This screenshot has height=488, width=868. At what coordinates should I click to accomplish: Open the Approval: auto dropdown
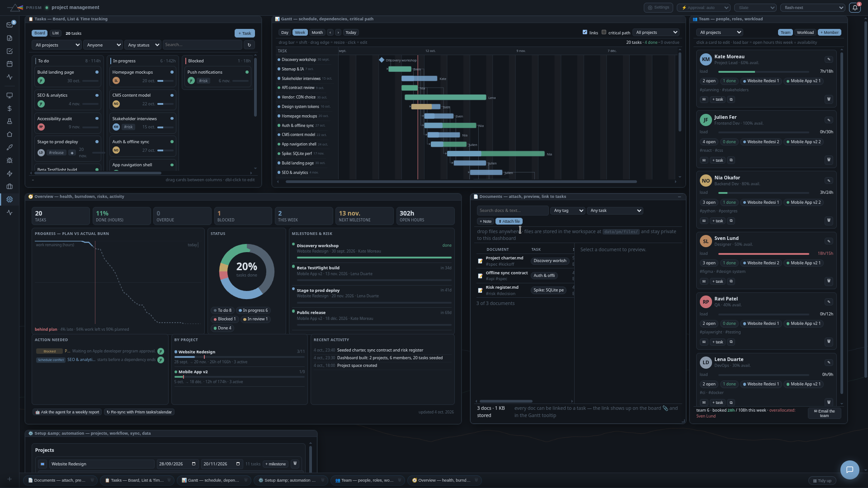(703, 8)
